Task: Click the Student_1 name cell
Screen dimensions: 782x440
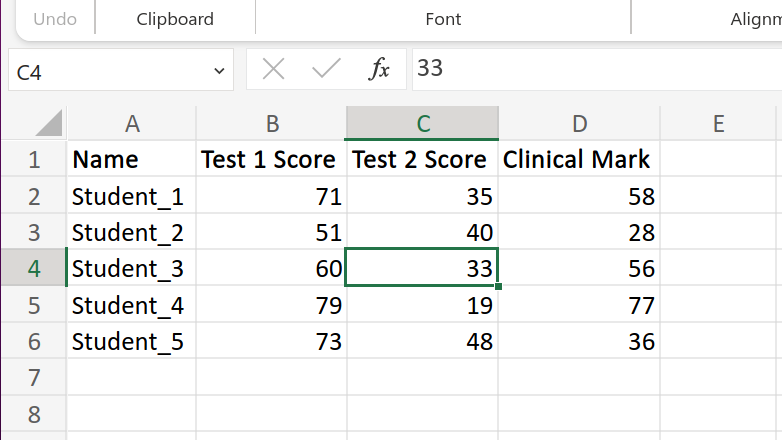Action: point(130,196)
